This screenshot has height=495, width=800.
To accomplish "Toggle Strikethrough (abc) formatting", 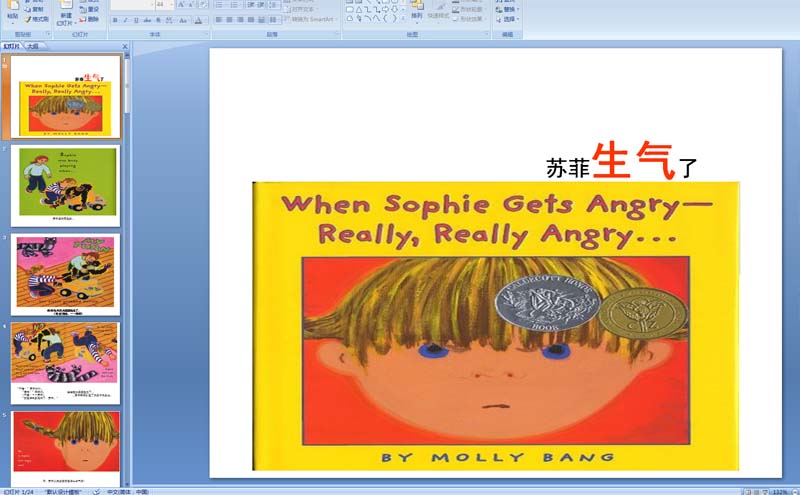I will (147, 20).
